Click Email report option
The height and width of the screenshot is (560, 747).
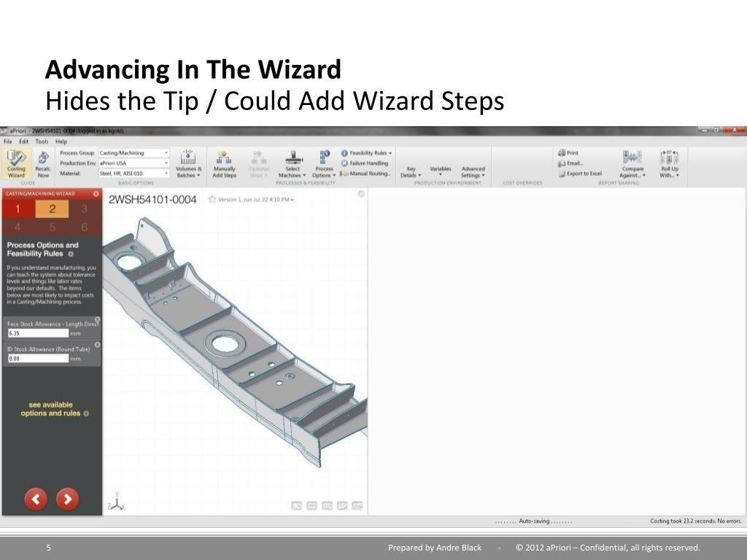click(x=570, y=163)
